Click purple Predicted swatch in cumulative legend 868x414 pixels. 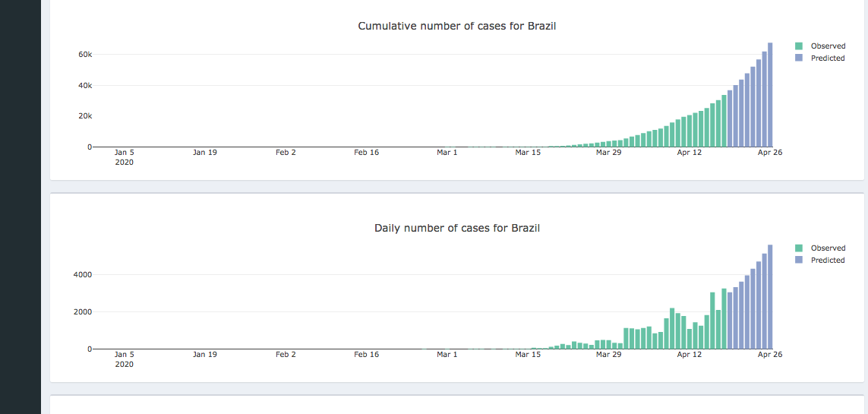pos(799,58)
